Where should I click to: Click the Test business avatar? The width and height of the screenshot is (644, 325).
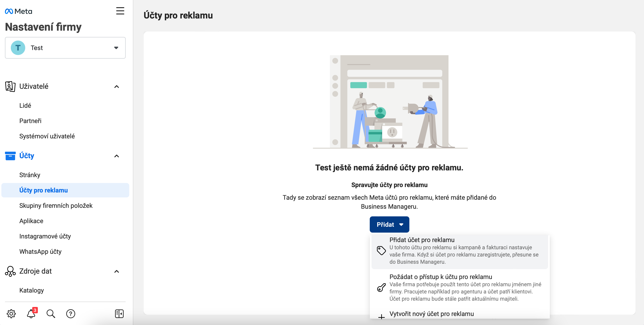[18, 48]
